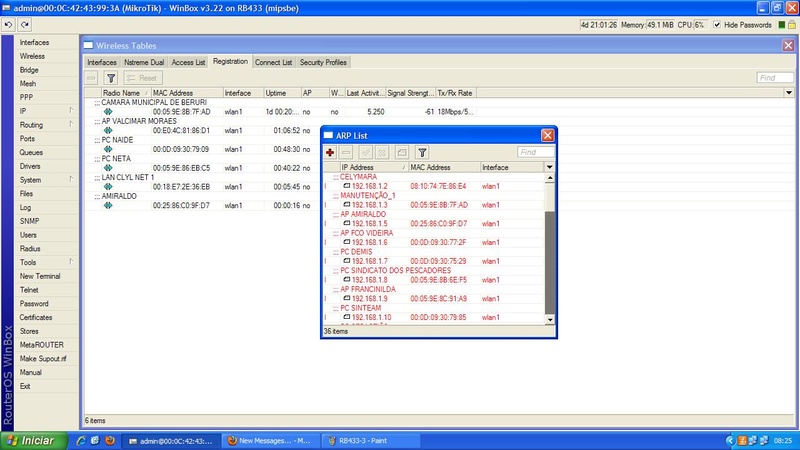
Task: Select registration icon under LAN CLYL NET 1
Action: click(x=108, y=187)
